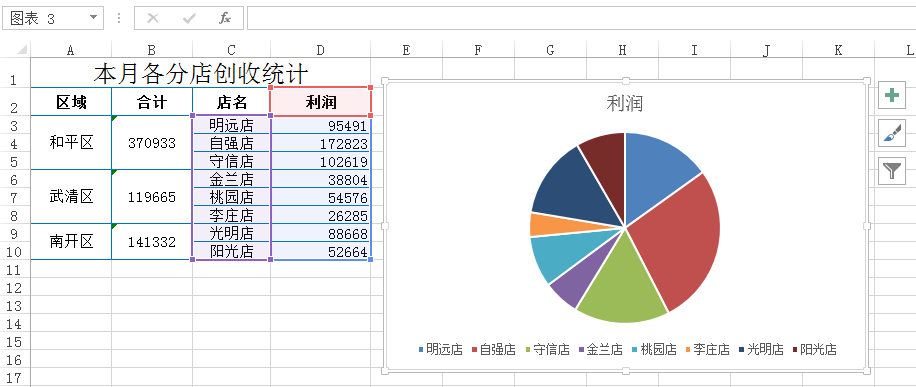
Task: Click the 利润 header cell in table
Action: (321, 102)
